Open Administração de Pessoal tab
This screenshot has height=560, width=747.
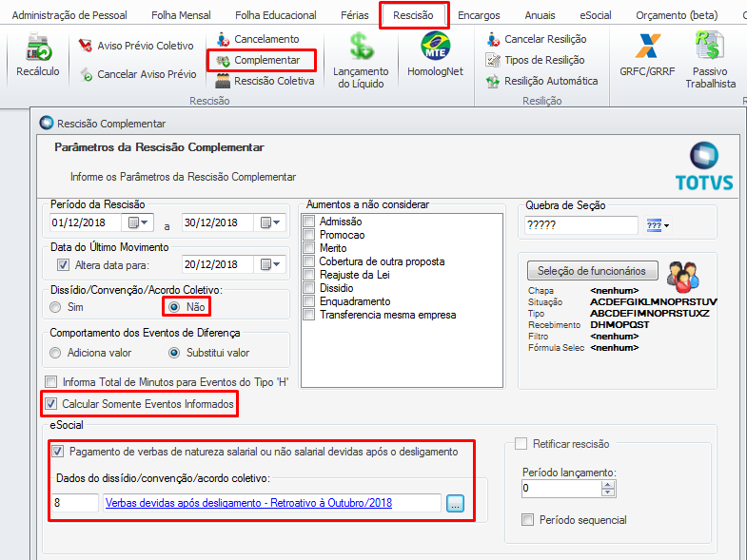[x=69, y=15]
